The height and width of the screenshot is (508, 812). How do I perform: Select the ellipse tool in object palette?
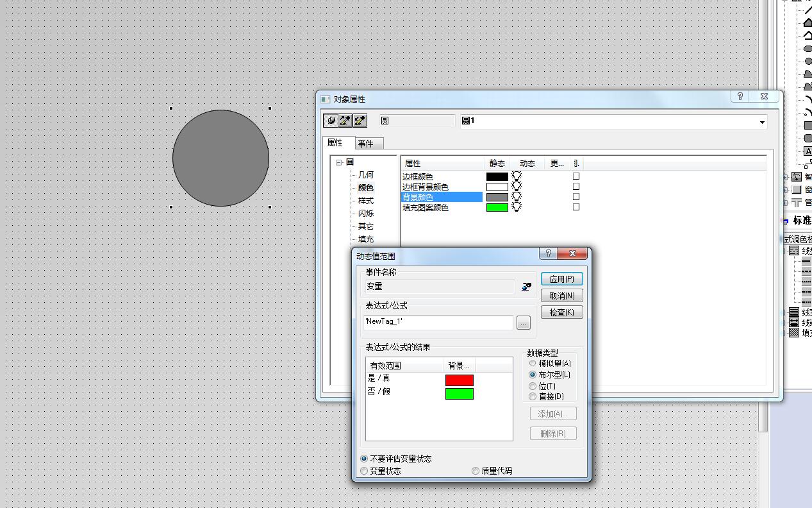click(x=808, y=48)
